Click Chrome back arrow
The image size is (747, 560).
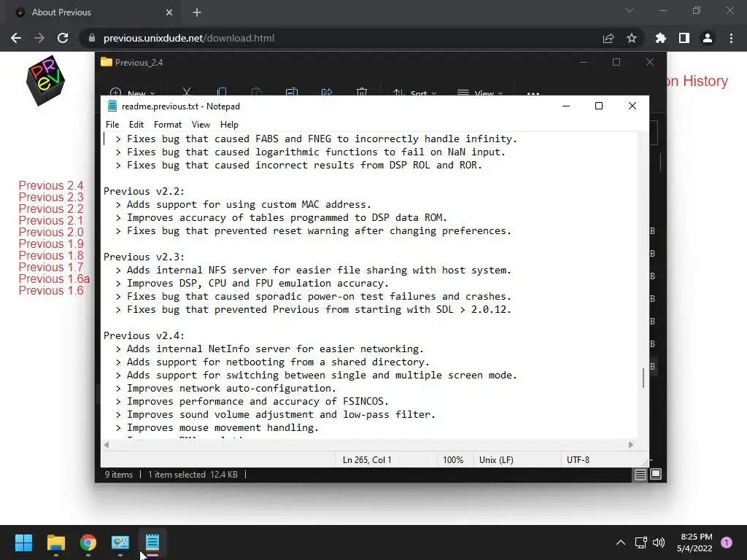pos(16,38)
